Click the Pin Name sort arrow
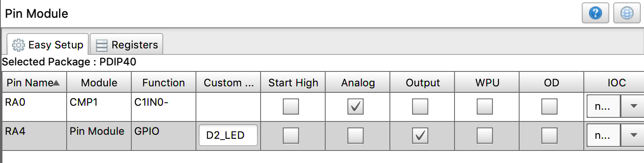The image size is (644, 163). (56, 83)
